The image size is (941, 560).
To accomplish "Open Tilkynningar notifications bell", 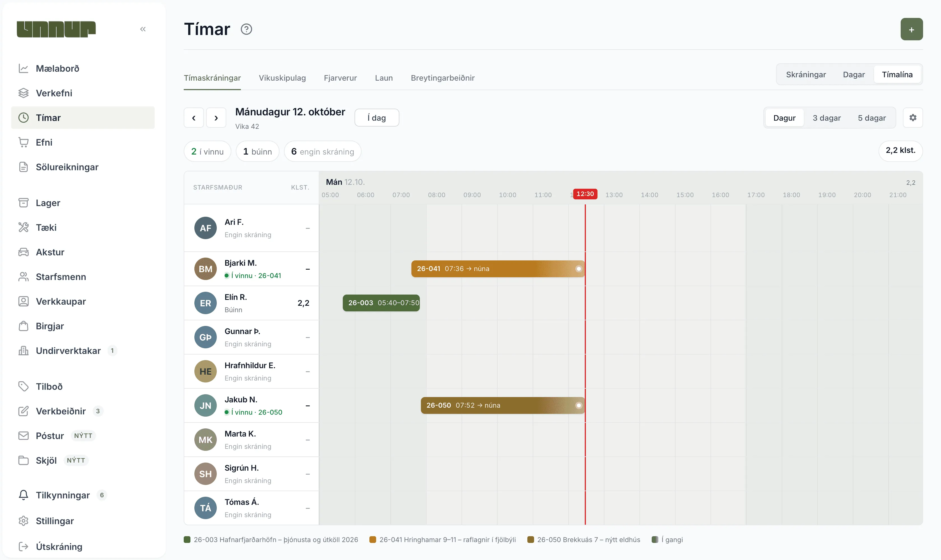I will (83, 495).
